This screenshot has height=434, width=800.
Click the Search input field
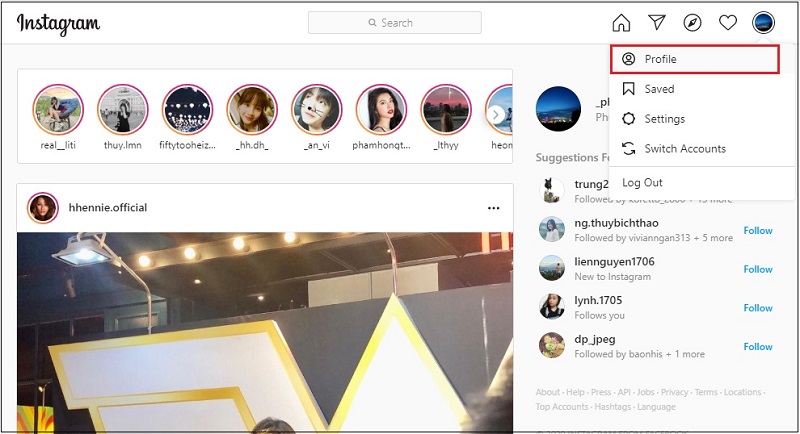point(394,23)
